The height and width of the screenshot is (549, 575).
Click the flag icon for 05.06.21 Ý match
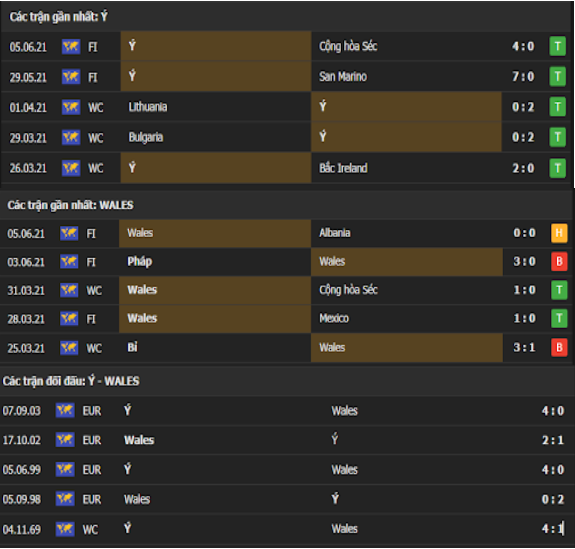pos(71,47)
